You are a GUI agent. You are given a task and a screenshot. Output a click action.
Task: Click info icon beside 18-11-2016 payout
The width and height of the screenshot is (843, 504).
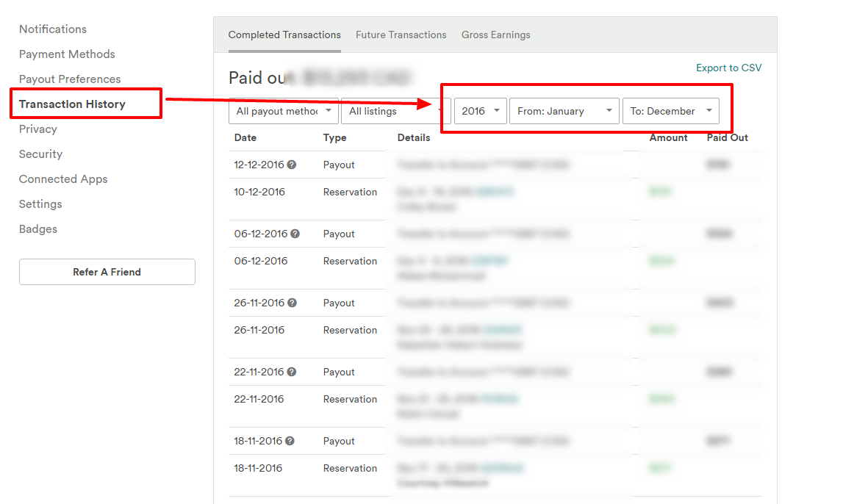290,442
